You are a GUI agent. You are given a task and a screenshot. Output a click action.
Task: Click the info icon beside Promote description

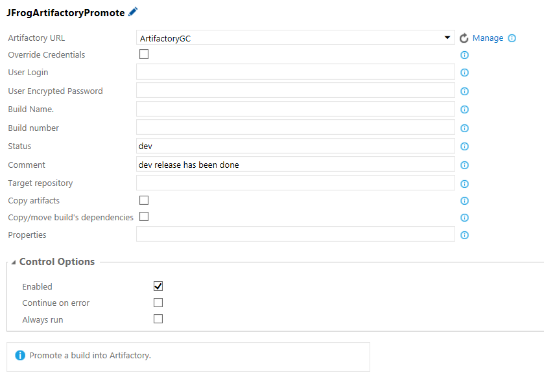[20, 355]
